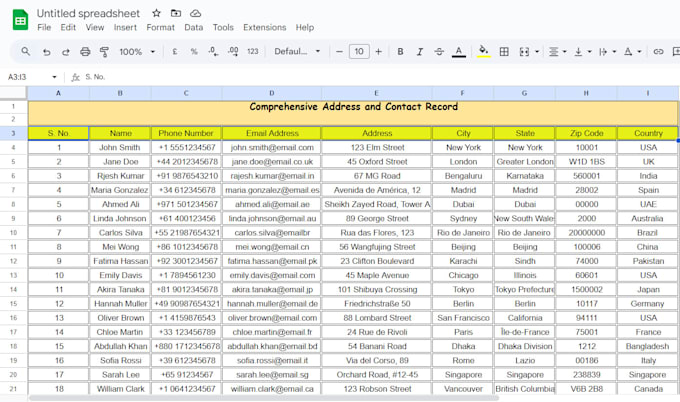Viewport: 680px width, 402px height.
Task: Undo the last action
Action: click(x=46, y=52)
